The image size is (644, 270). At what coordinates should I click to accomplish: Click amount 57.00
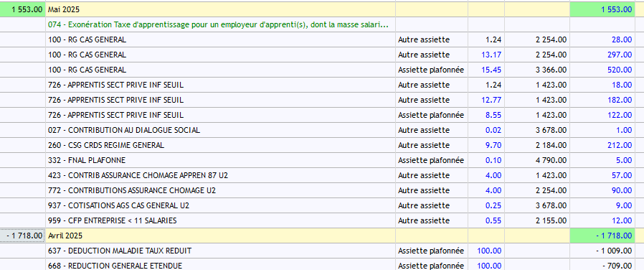point(622,175)
